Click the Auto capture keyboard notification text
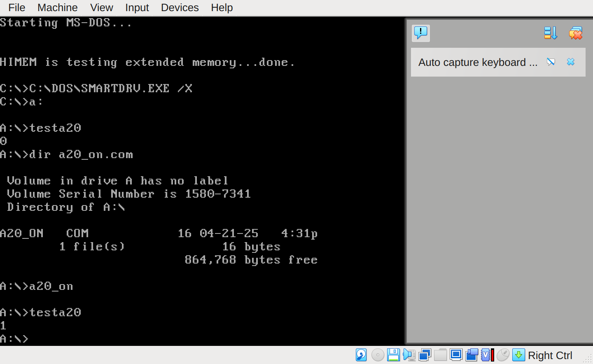593x364 pixels. click(478, 62)
